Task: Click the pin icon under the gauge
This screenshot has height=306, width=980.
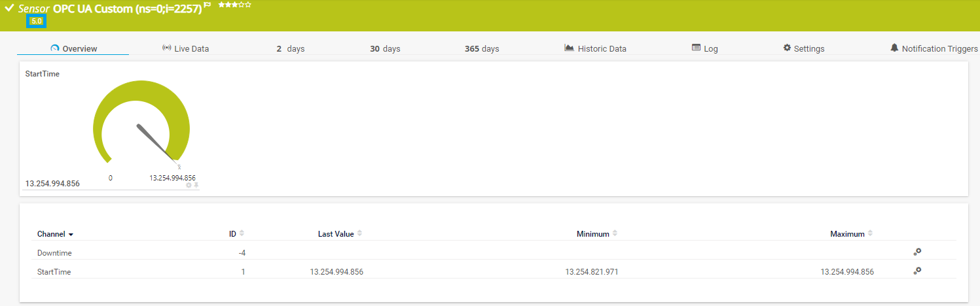Action: 196,185
